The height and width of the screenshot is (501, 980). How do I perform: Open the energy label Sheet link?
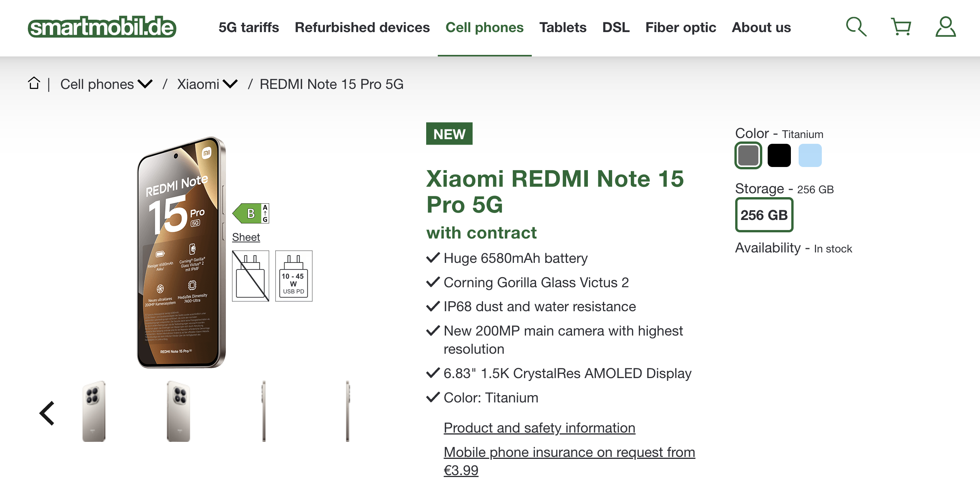point(246,237)
